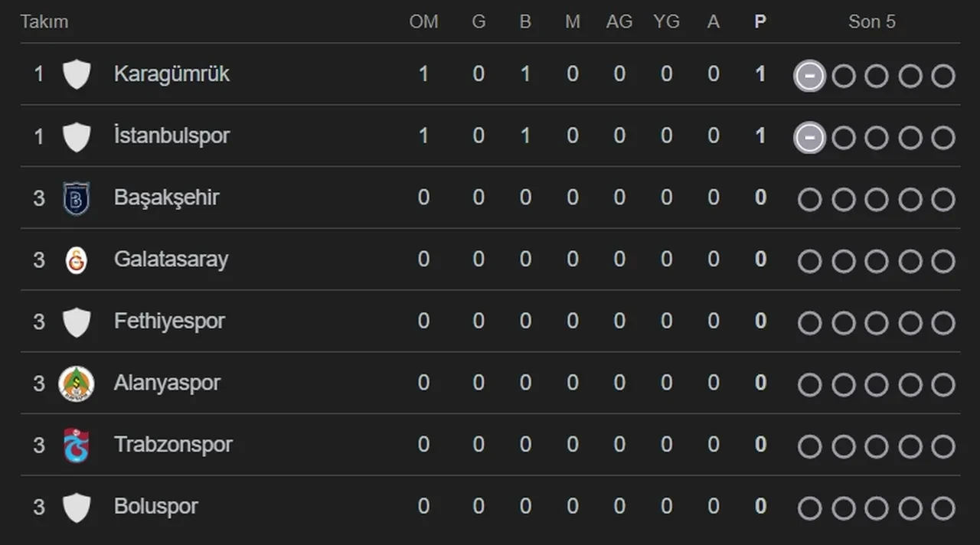Click the bold P points header
The width and height of the screenshot is (980, 545).
click(759, 21)
